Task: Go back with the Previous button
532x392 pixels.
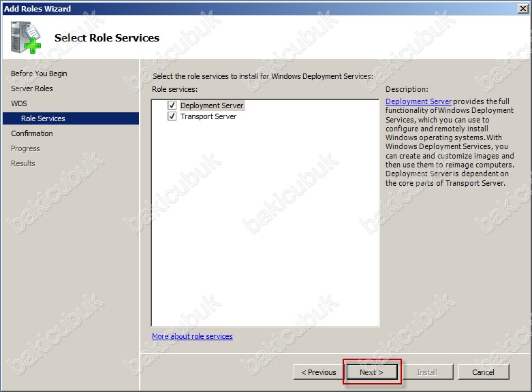Action: click(x=319, y=372)
